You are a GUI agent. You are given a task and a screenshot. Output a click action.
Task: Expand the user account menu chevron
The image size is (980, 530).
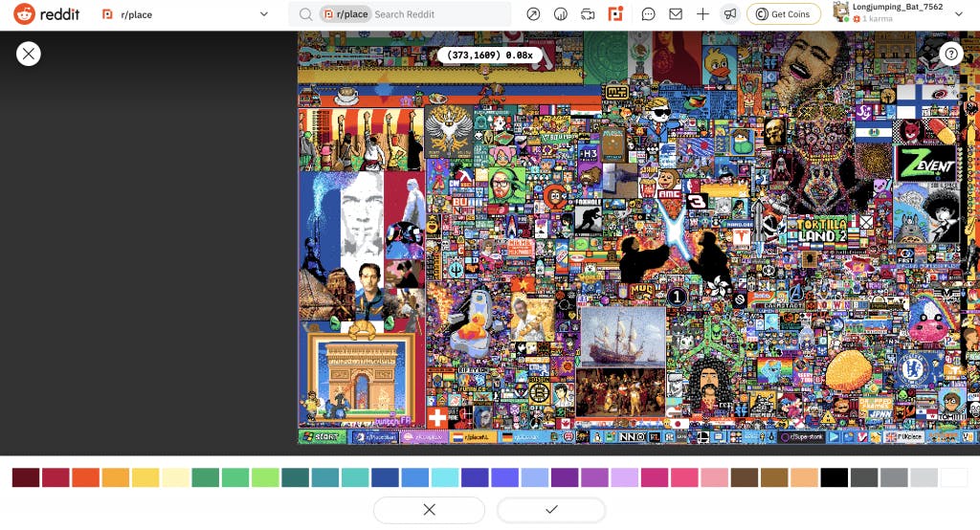coord(959,13)
